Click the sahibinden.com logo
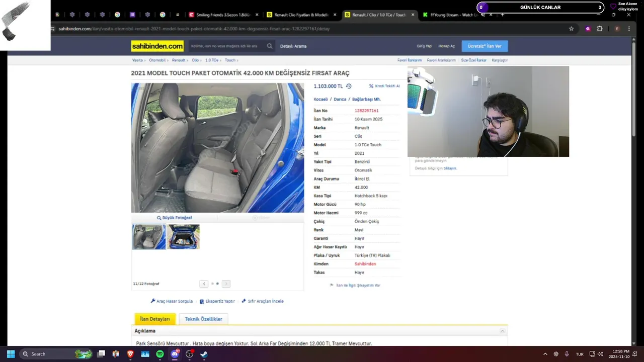 tap(157, 46)
